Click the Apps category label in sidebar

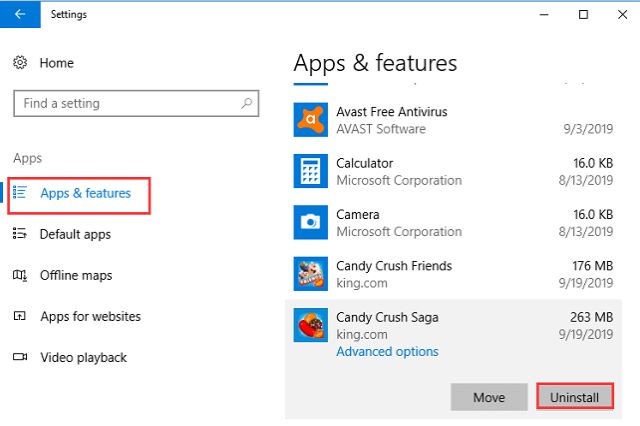pos(27,158)
